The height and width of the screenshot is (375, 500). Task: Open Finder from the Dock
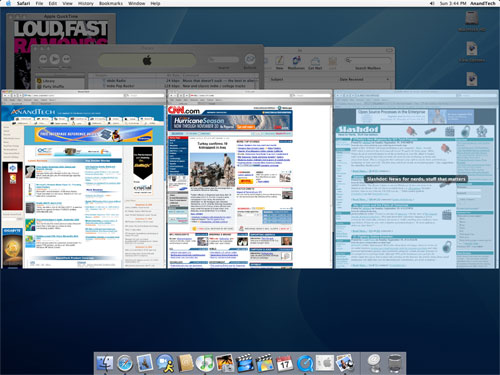[x=105, y=363]
